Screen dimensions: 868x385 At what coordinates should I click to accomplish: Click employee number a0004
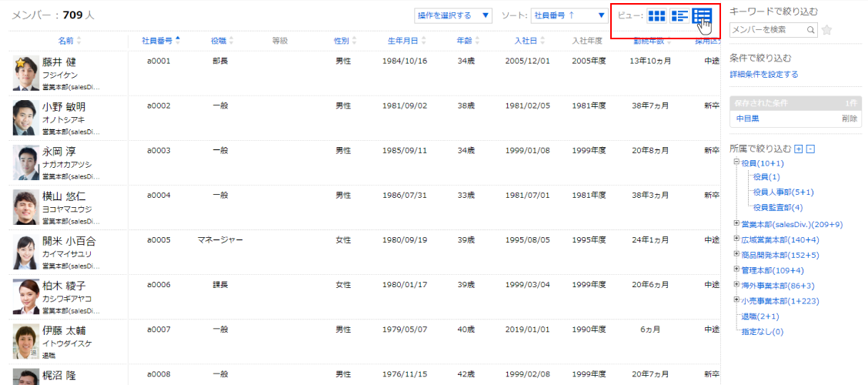(159, 196)
